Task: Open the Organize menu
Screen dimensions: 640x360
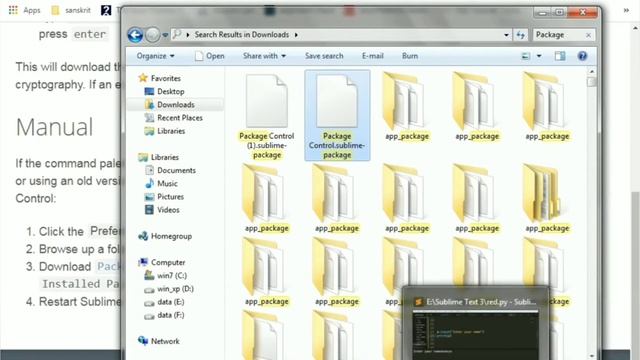Action: coord(156,56)
